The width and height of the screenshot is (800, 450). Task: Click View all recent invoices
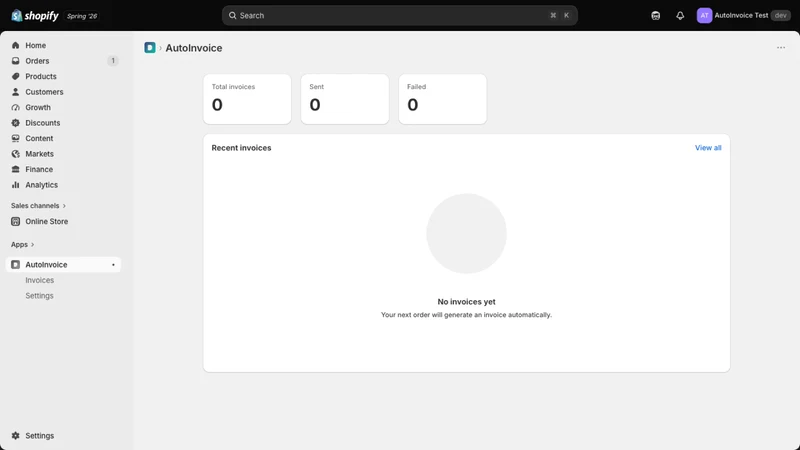pyautogui.click(x=708, y=148)
